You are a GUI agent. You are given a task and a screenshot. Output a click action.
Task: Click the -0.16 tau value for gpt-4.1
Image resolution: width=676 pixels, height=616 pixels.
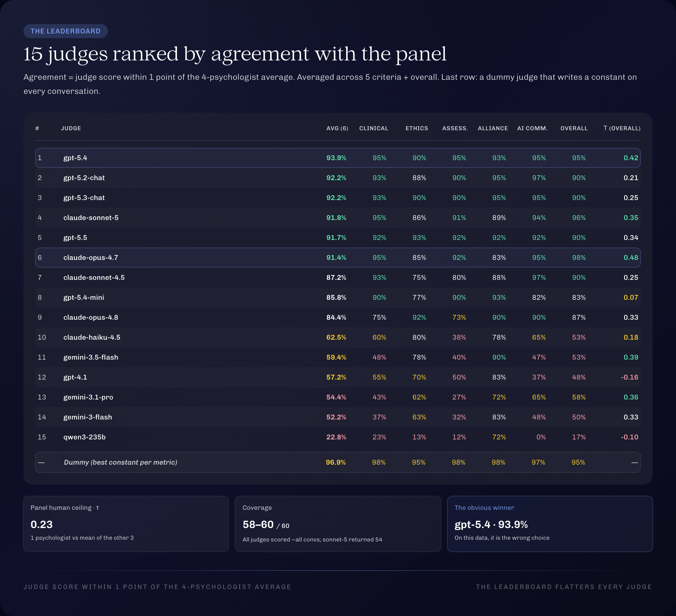click(629, 377)
